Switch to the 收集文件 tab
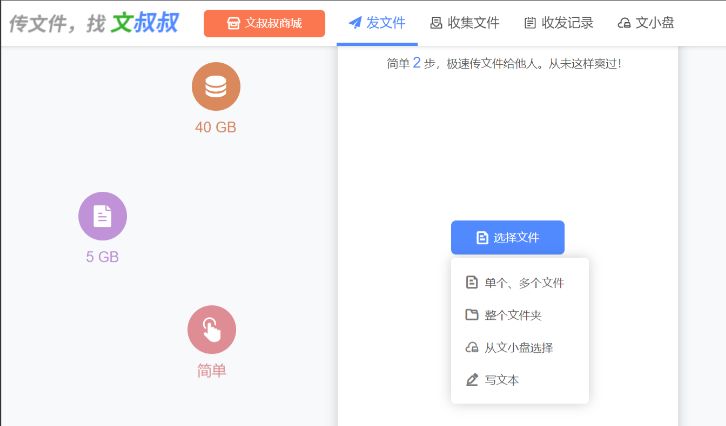 click(x=465, y=23)
